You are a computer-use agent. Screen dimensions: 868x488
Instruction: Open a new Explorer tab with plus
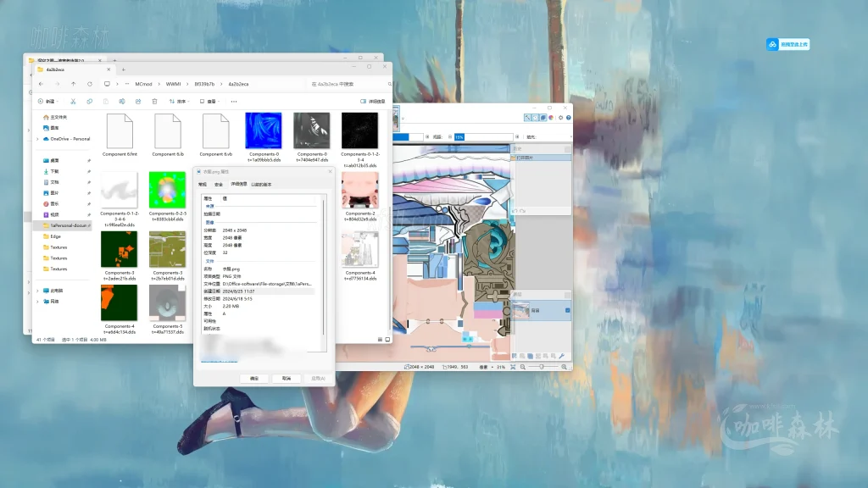click(x=124, y=69)
